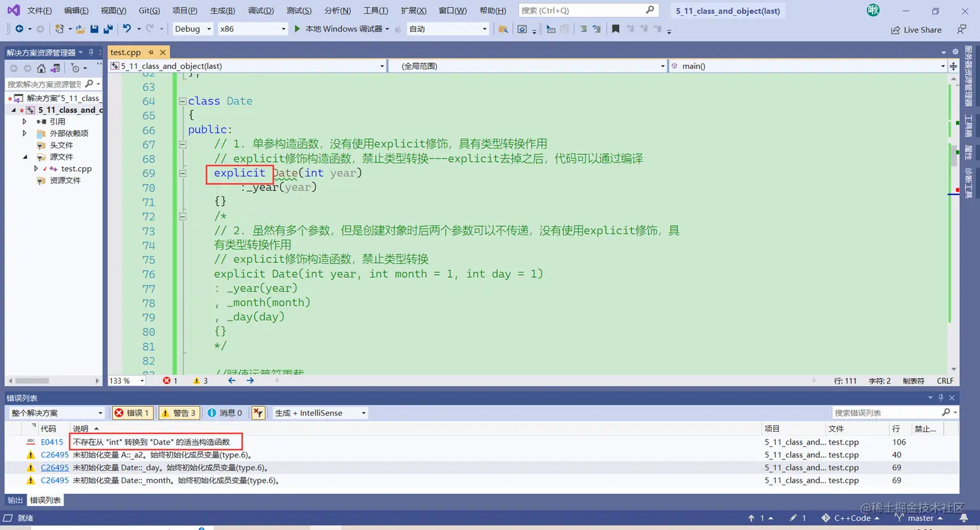Collapse the class Date code block
The height and width of the screenshot is (530, 980).
click(183, 101)
